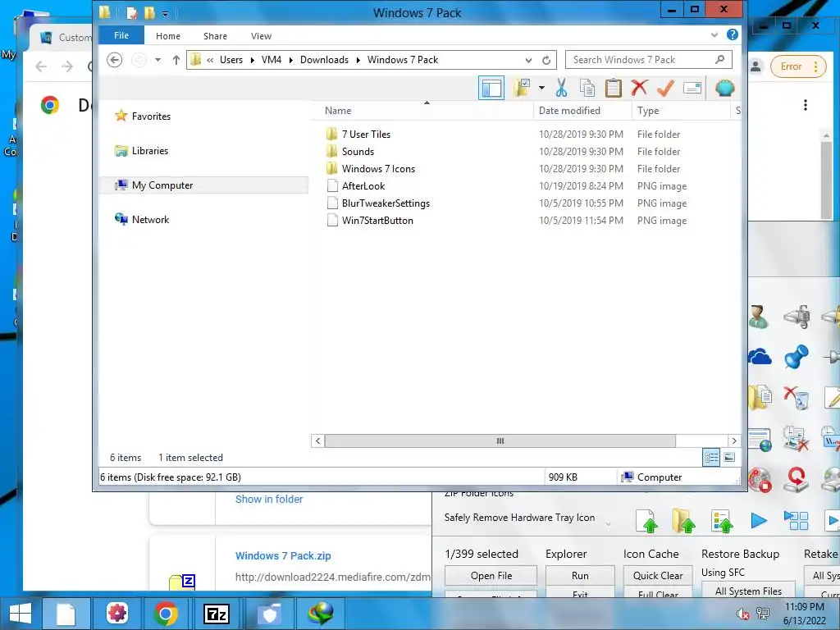This screenshot has width=840, height=630.
Task: Click the Open File button in background window
Action: 491,575
